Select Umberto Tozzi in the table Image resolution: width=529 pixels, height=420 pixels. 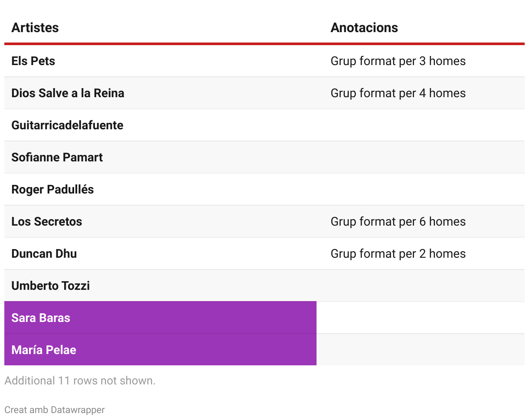(x=51, y=286)
